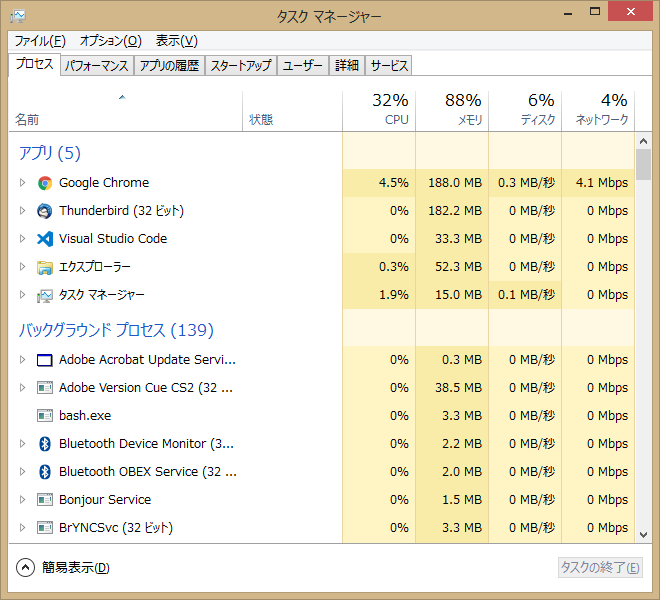Viewport: 660px width, 600px height.
Task: Sort by the 名前 column header
Action: [125, 111]
